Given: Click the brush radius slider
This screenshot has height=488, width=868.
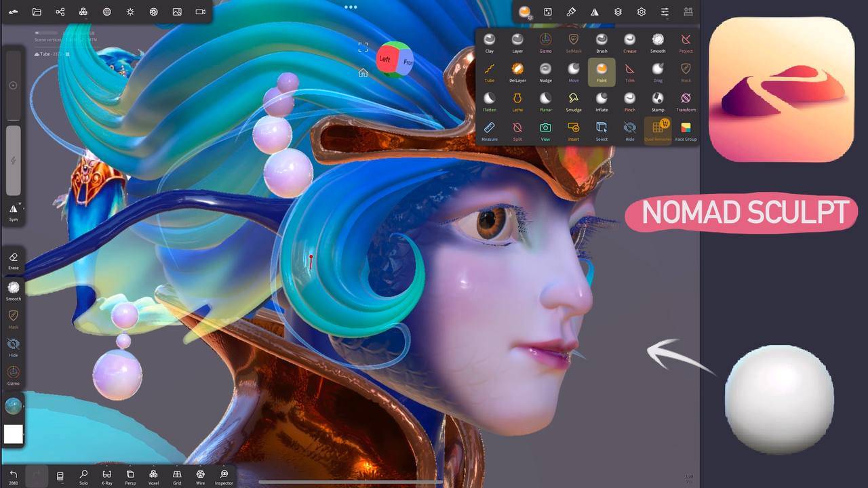Looking at the screenshot, I should (14, 85).
